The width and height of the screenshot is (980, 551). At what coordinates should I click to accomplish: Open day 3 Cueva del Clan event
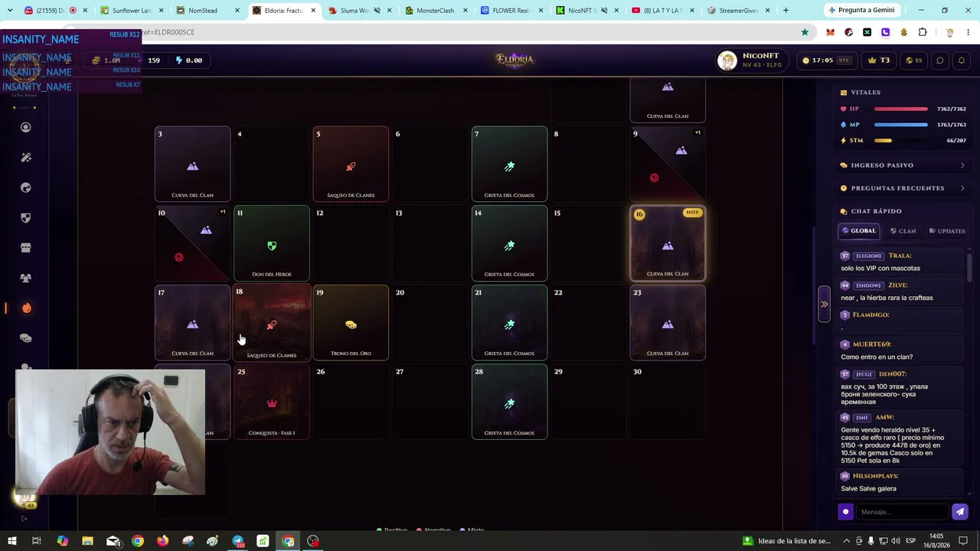point(192,164)
